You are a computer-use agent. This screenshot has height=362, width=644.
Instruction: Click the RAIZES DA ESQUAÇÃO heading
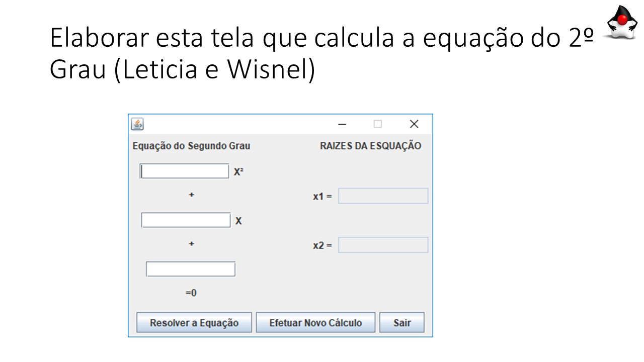click(x=371, y=146)
